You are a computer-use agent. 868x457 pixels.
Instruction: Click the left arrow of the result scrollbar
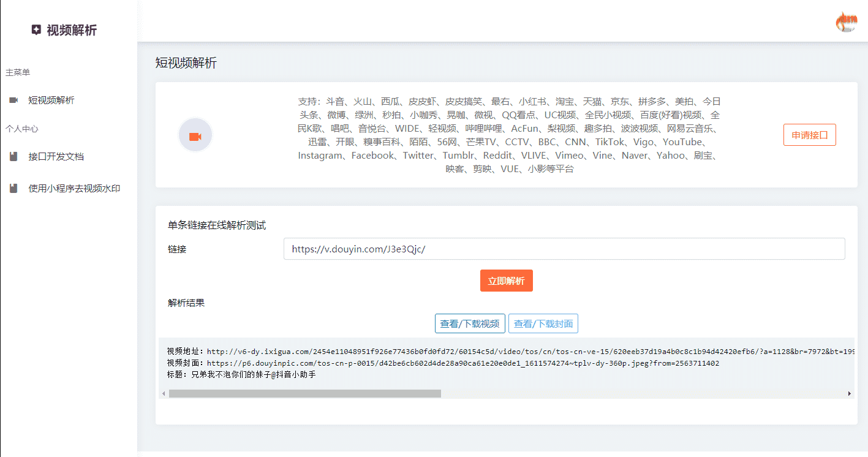click(x=163, y=393)
